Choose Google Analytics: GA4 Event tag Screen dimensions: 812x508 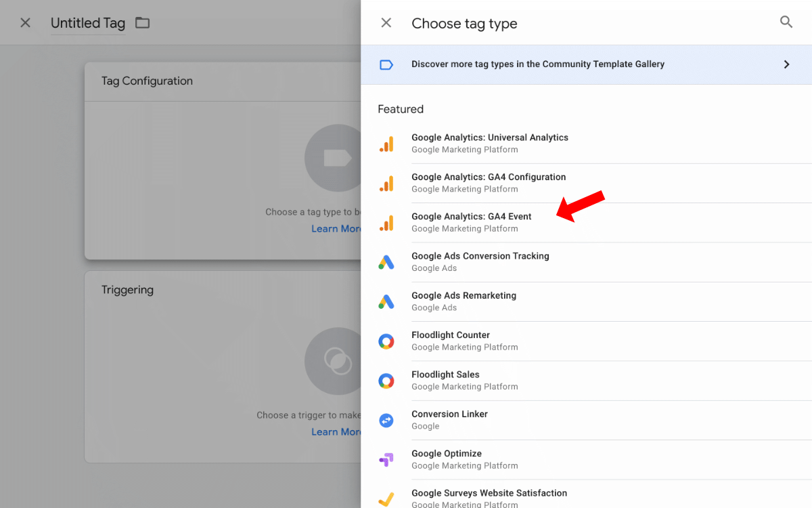[x=587, y=222]
